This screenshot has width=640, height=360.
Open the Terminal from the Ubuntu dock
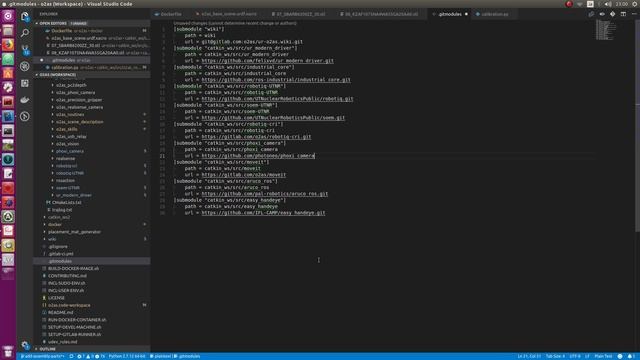8,131
